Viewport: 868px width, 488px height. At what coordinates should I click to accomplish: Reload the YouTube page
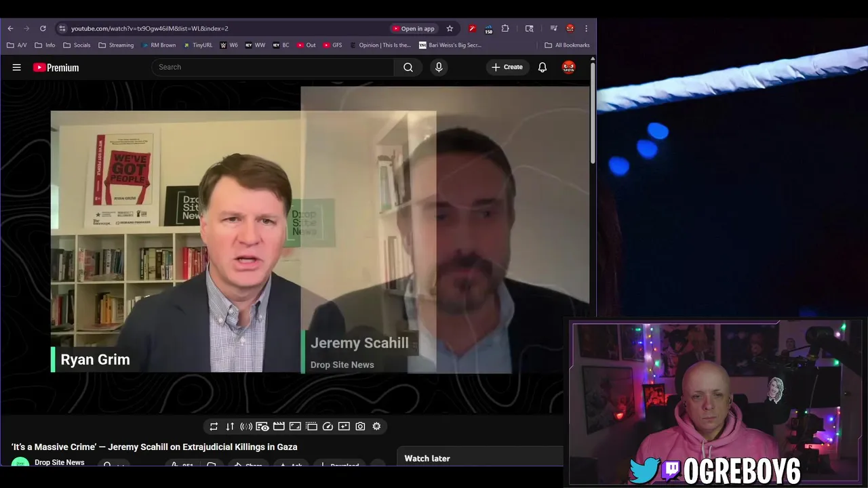(x=43, y=28)
